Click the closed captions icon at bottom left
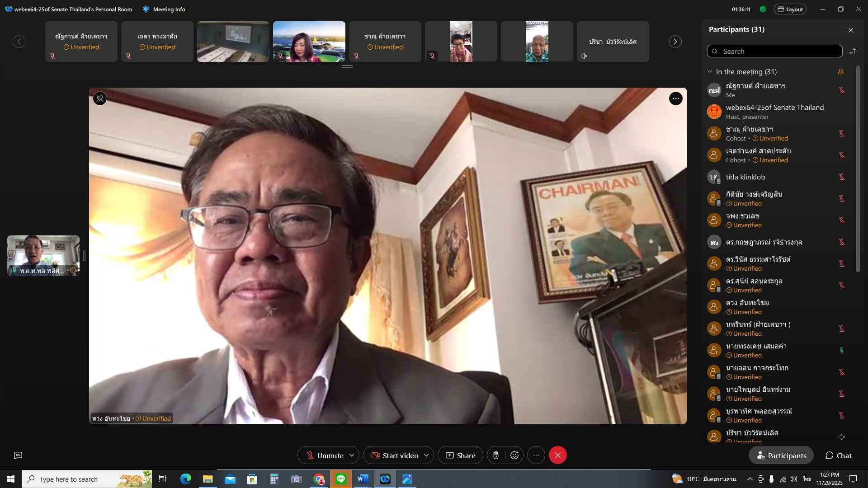The width and height of the screenshot is (868, 488). [x=18, y=455]
